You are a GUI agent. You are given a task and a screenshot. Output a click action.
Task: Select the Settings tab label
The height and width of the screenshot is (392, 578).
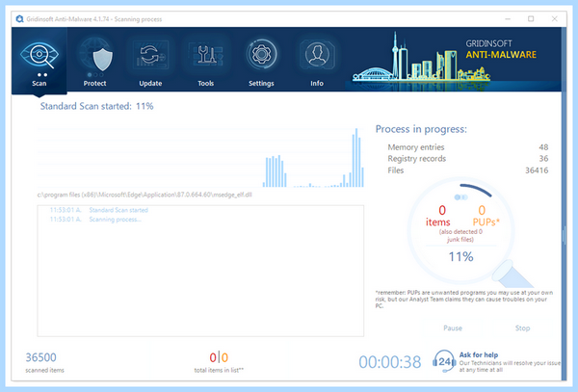pos(261,83)
